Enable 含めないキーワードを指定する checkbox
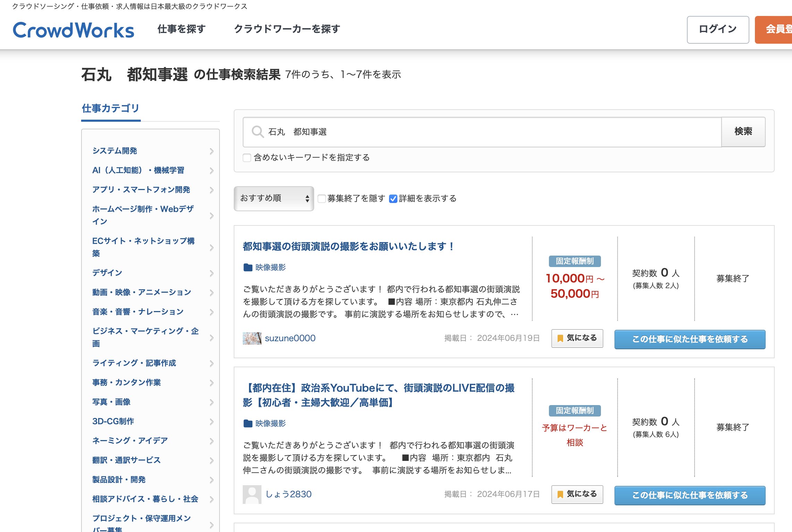Screen dimensions: 792x532 pos(247,158)
